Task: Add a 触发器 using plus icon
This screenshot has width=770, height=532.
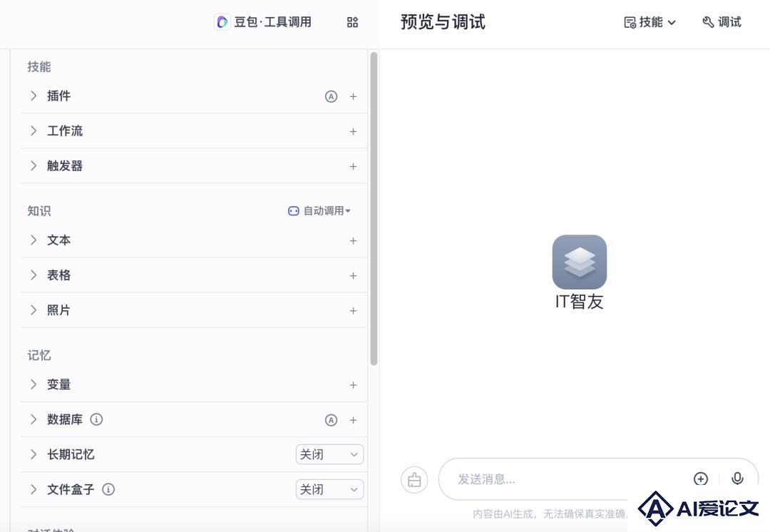Action: coord(353,167)
